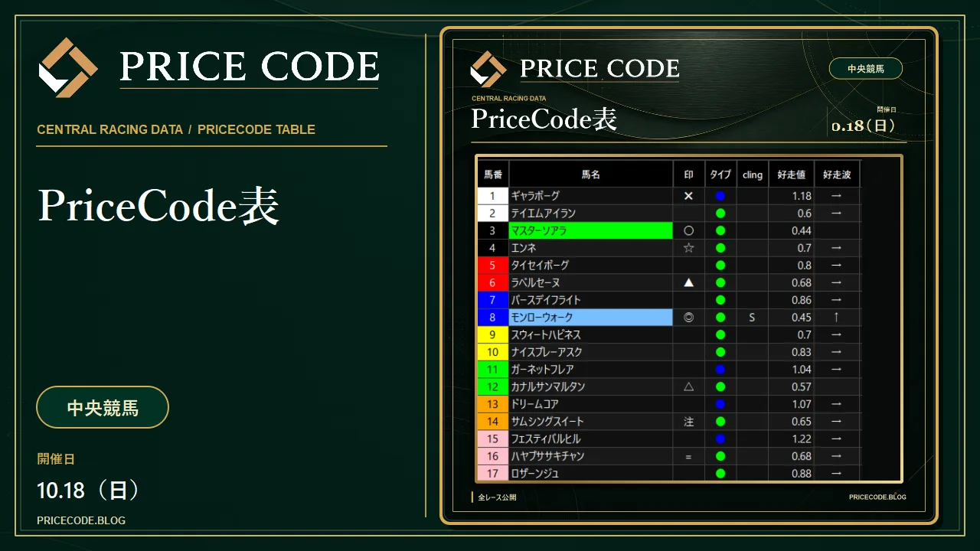Click the value 1.22 for フェスティバルヒル
The height and width of the screenshot is (551, 980).
click(x=802, y=439)
